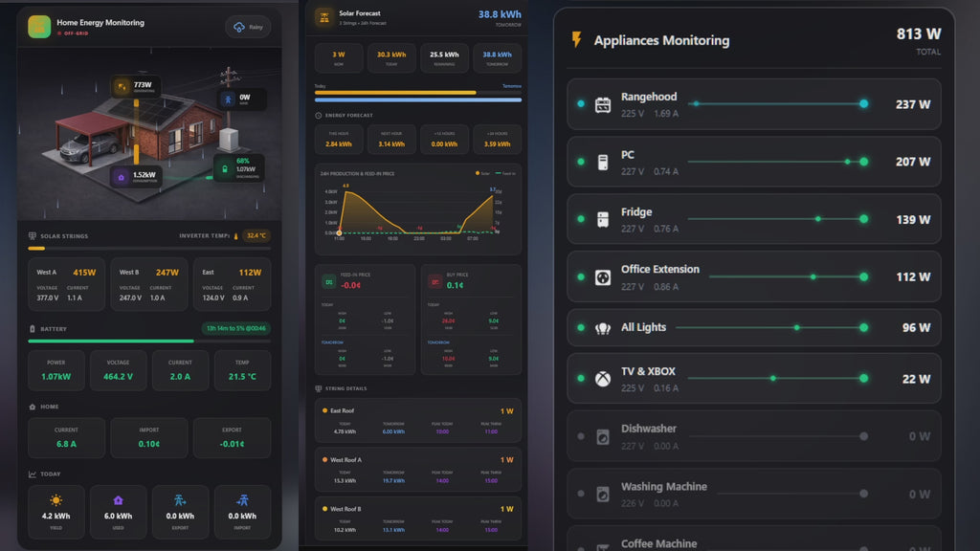Click the 24H production and feed-in chart

[417, 210]
